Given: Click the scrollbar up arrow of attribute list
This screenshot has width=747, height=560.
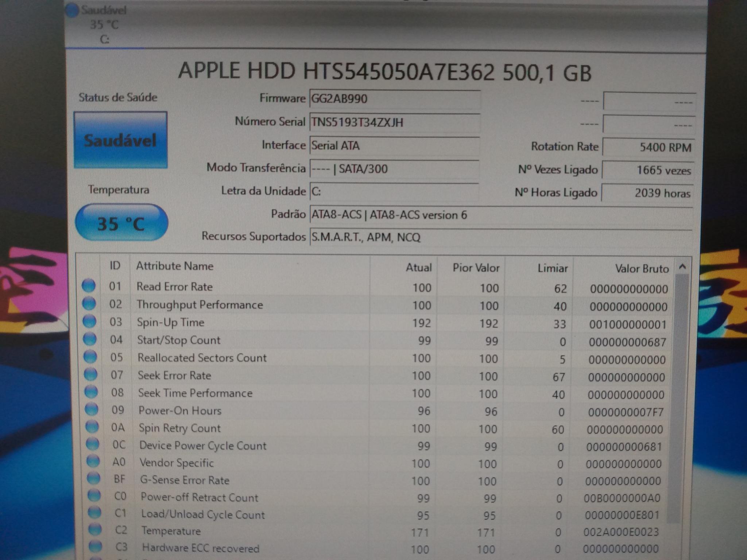Looking at the screenshot, I should [x=682, y=267].
